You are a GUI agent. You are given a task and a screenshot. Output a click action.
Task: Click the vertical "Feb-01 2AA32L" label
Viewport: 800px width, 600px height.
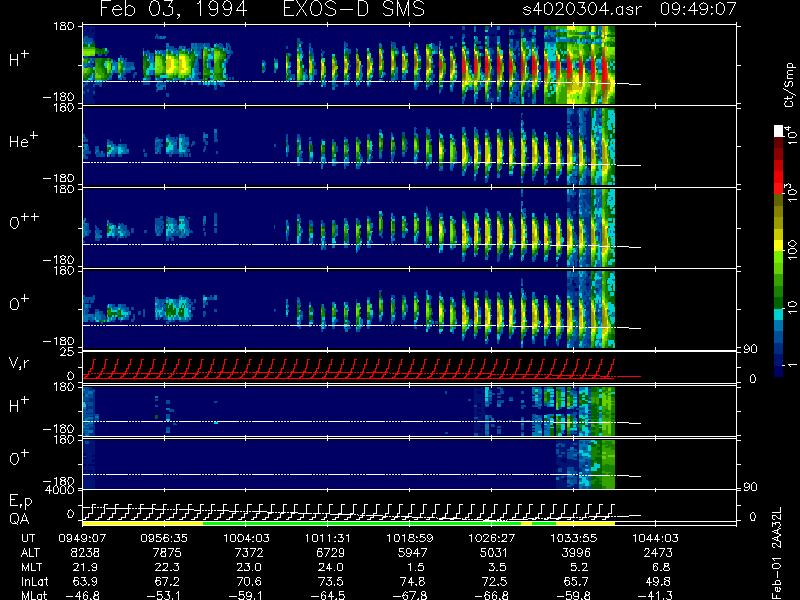click(x=777, y=553)
